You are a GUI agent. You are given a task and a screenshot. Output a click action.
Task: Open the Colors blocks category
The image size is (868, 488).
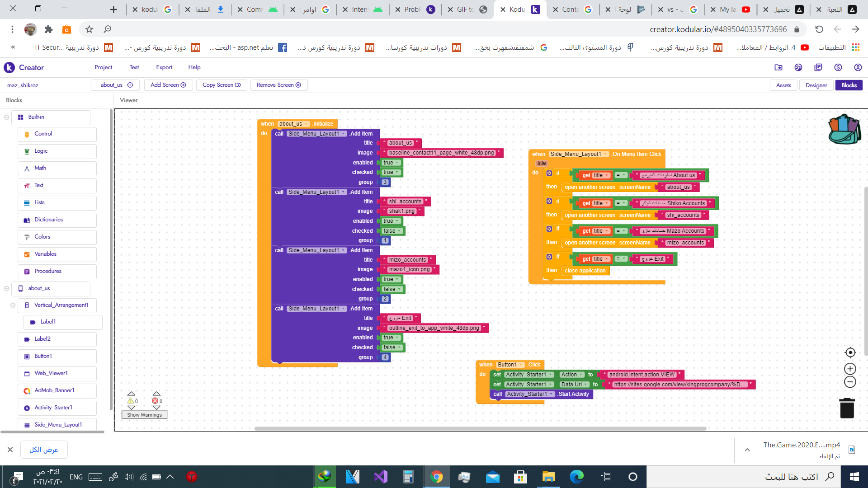point(42,237)
